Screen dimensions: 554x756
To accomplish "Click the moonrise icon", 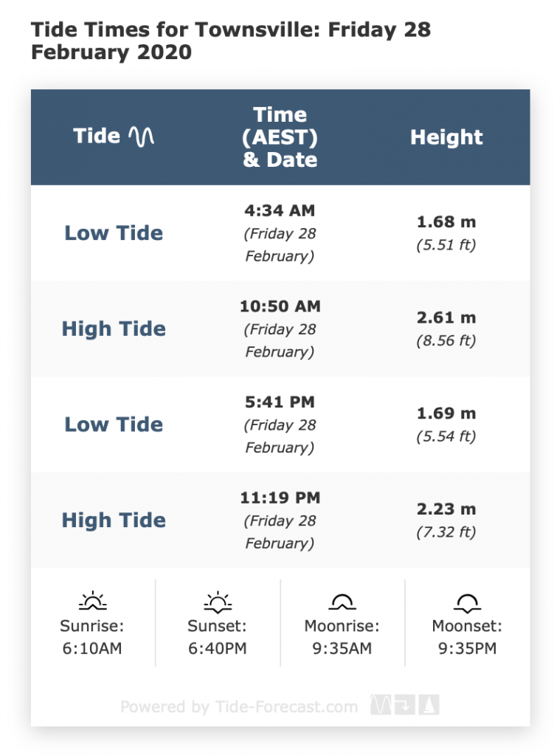I will point(342,602).
